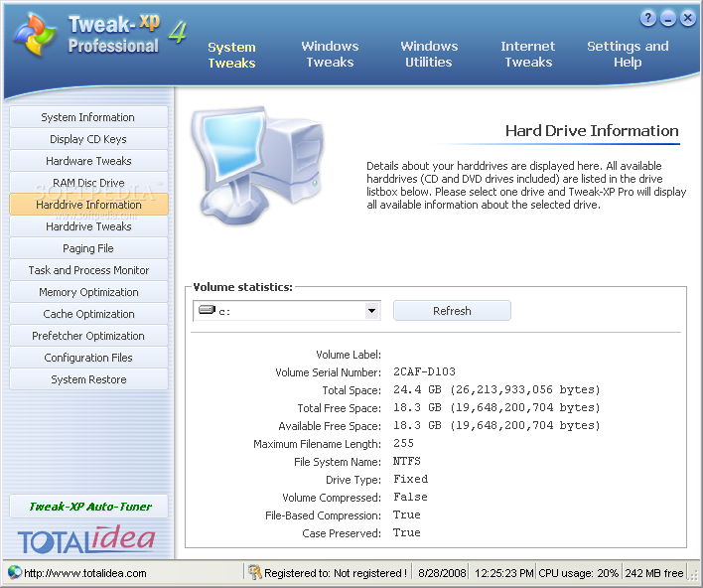
Task: Open System Information section
Action: coord(88,117)
